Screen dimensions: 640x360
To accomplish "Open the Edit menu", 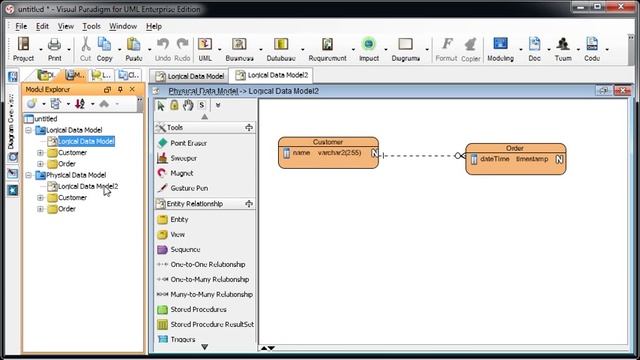I will [42, 26].
